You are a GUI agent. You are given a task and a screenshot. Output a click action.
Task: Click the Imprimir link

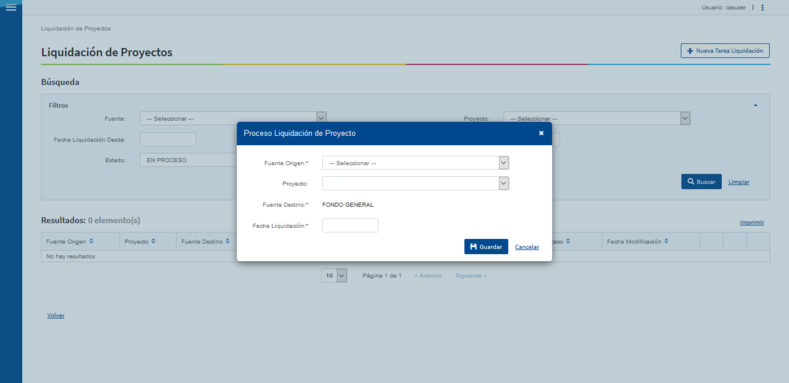(x=752, y=222)
